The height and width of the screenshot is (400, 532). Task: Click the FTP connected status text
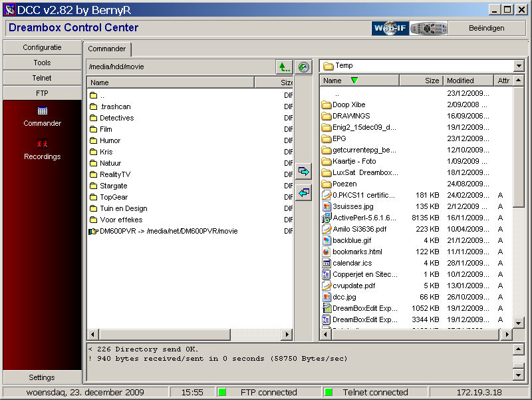269,393
